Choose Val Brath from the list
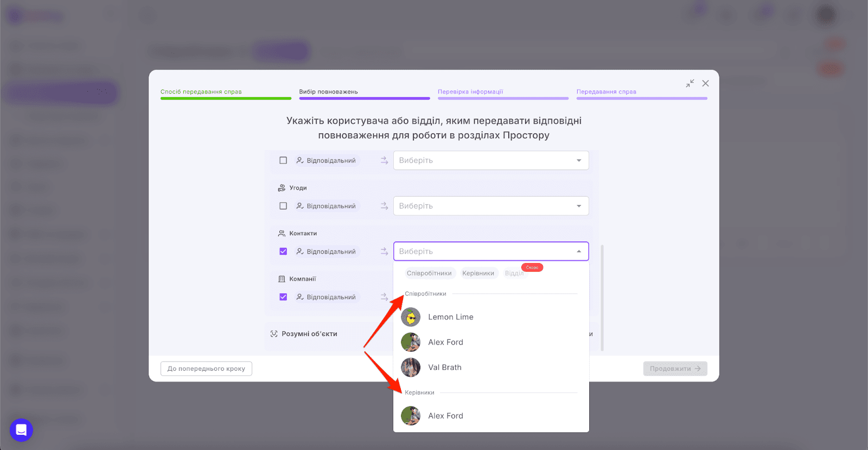Screen dimensions: 868x450 tap(491, 368)
